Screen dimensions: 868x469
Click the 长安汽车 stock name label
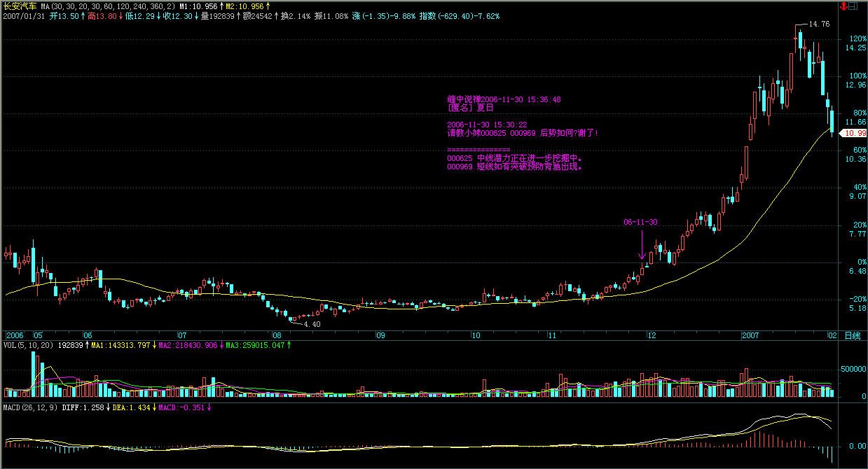tap(19, 6)
